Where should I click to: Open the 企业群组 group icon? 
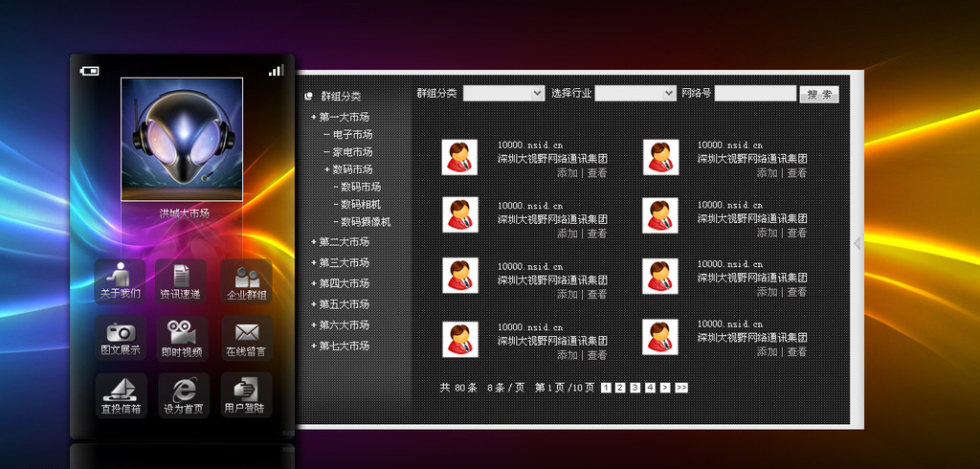click(x=246, y=280)
